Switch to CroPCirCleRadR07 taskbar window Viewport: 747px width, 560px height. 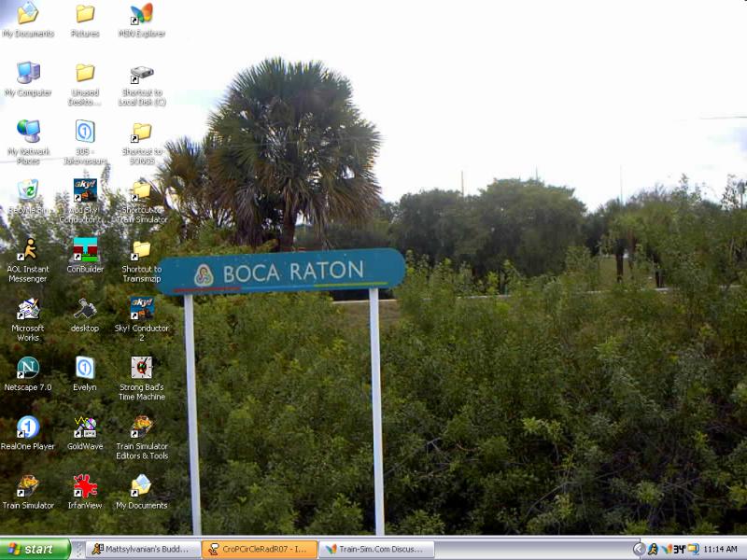pos(260,549)
